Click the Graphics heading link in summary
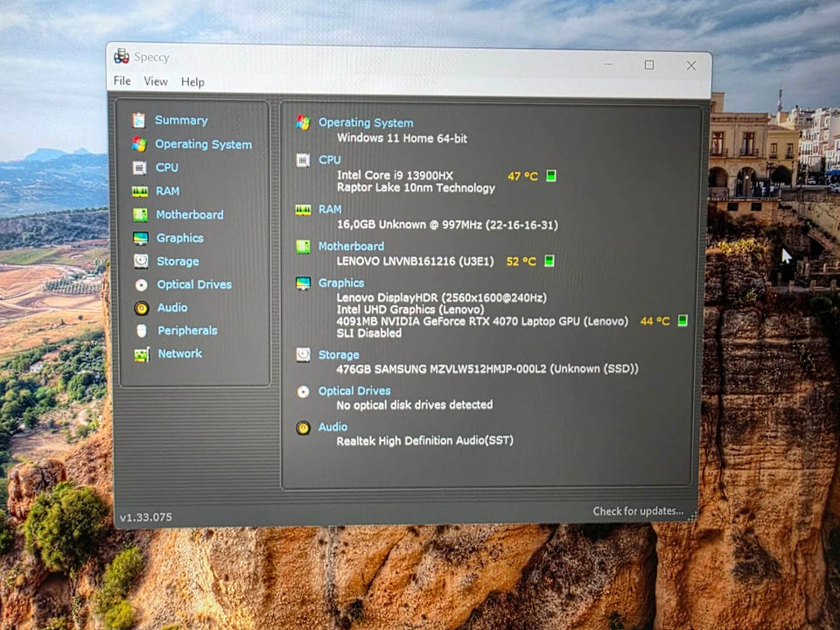 pyautogui.click(x=341, y=283)
